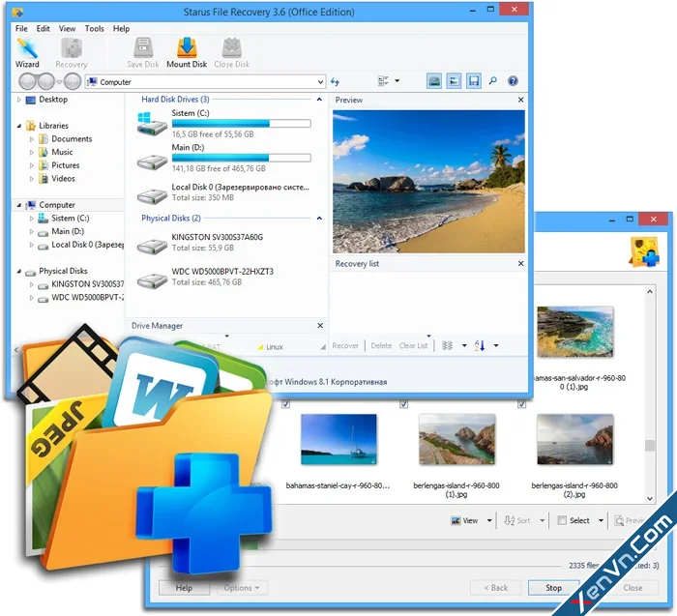
Task: Collapse Hard Disk Drives group
Action: [x=319, y=100]
